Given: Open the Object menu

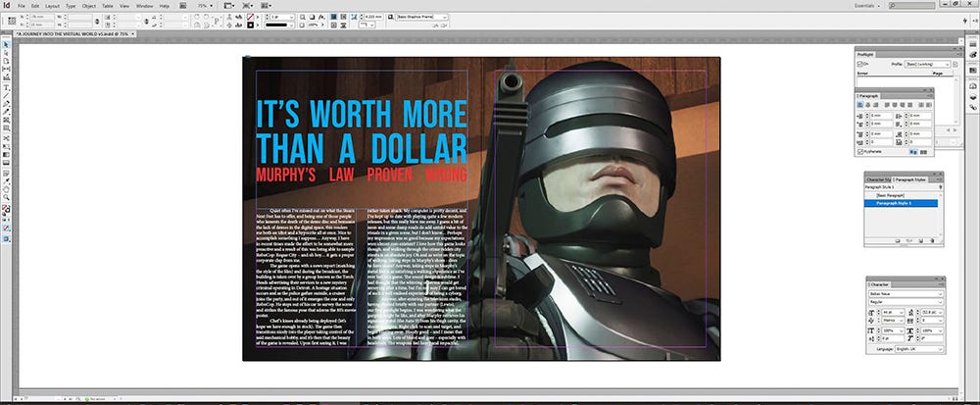Looking at the screenshot, I should coord(89,6).
